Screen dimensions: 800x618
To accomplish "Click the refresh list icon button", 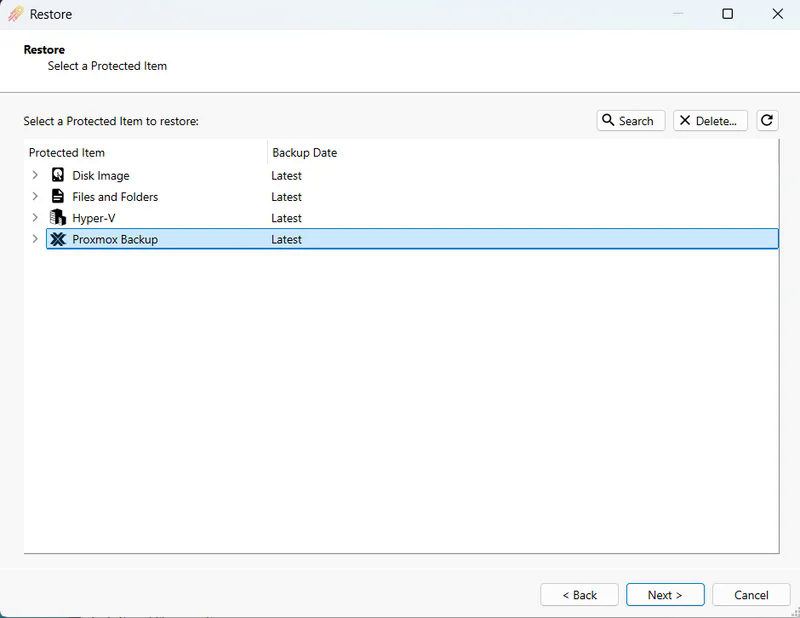I will [767, 120].
